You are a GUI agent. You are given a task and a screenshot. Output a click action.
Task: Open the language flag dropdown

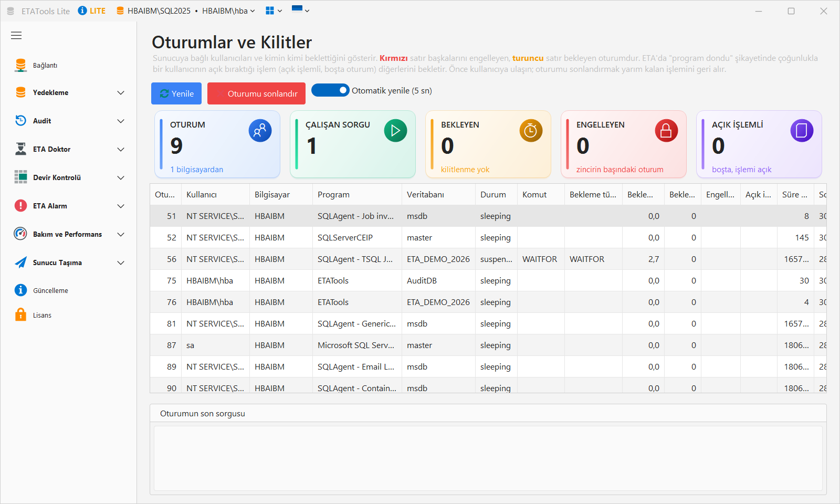(x=300, y=10)
